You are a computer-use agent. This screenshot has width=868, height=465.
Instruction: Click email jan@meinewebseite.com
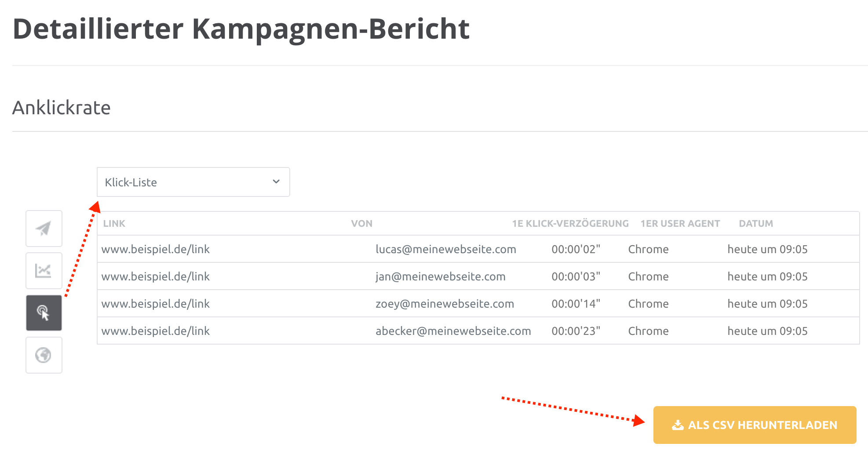(x=441, y=276)
